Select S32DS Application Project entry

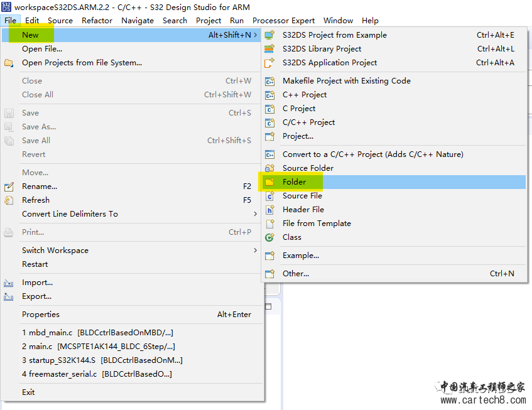click(394, 63)
